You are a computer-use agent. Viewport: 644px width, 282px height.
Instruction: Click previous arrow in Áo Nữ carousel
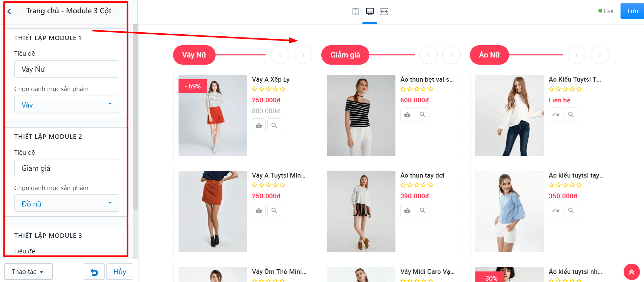(x=577, y=55)
